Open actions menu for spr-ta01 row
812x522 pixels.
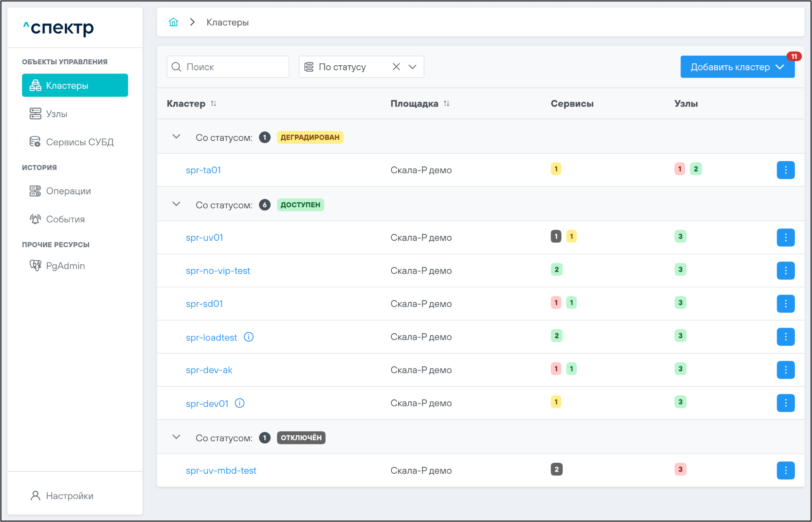[x=785, y=170]
